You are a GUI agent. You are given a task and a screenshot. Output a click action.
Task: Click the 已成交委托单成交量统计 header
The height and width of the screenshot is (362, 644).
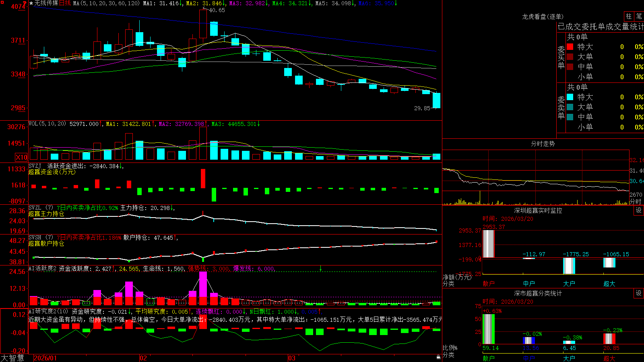tap(601, 27)
